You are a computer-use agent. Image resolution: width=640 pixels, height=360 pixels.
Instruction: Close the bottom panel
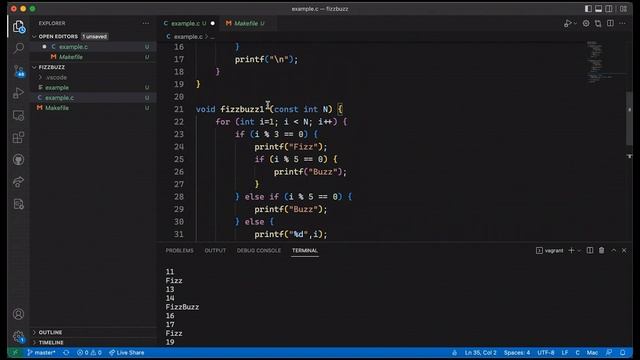624,250
